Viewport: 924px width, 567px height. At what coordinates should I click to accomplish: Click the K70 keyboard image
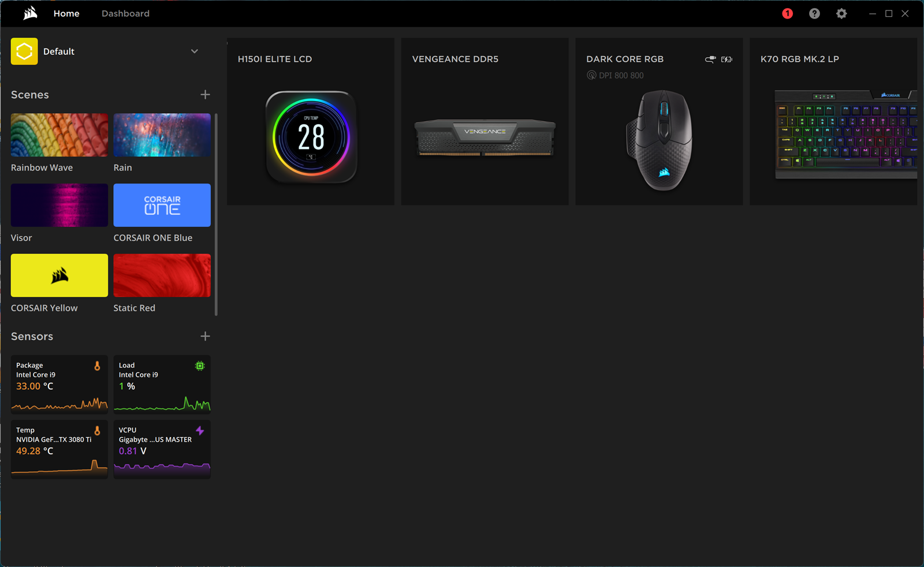point(846,135)
